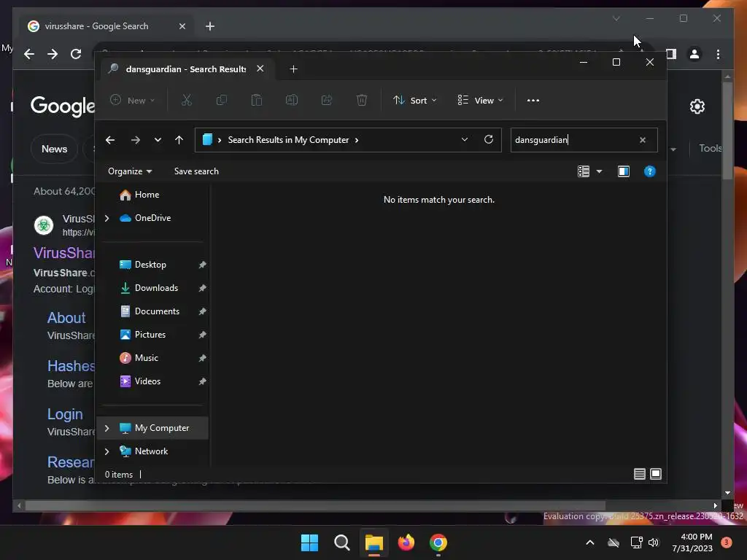Click the Rename icon in Explorer toolbar

[x=292, y=101]
